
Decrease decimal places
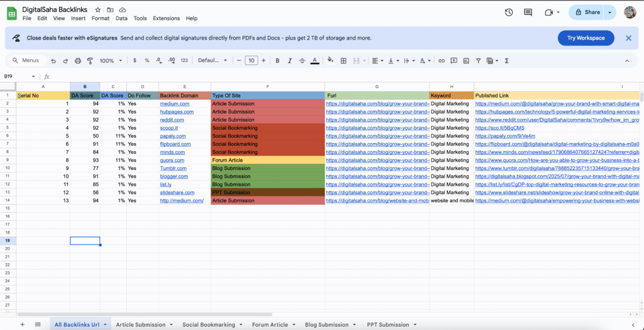click(159, 60)
